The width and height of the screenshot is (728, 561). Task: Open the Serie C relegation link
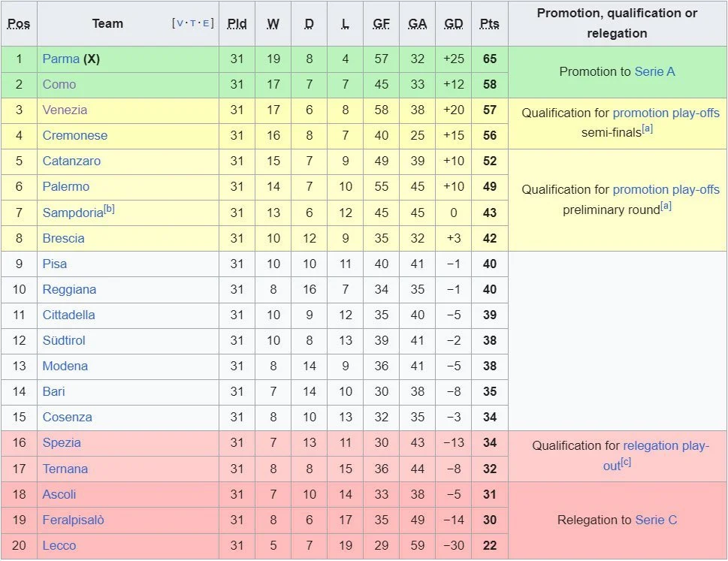click(x=656, y=520)
